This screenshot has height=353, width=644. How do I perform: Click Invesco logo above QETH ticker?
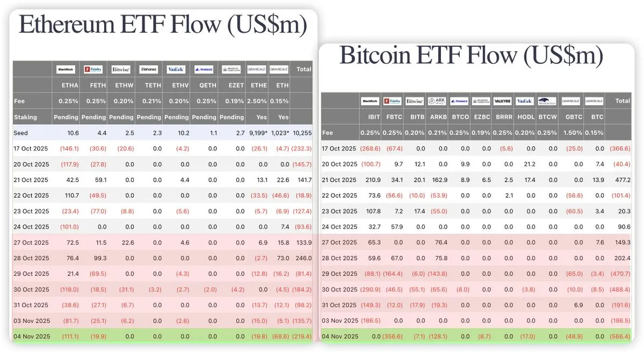pyautogui.click(x=204, y=69)
